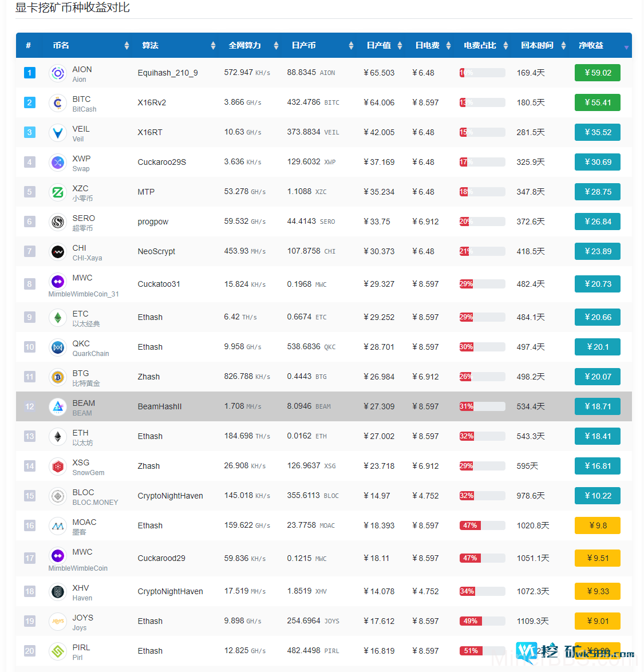Image resolution: width=644 pixels, height=672 pixels.
Task: Click the ¥9.8 net profit button for MOAC
Action: (x=597, y=525)
